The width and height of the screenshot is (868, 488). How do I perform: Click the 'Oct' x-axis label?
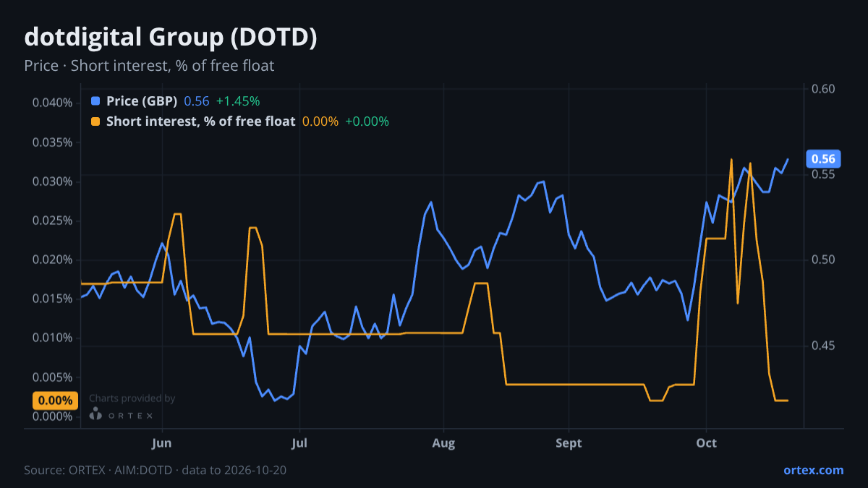706,442
